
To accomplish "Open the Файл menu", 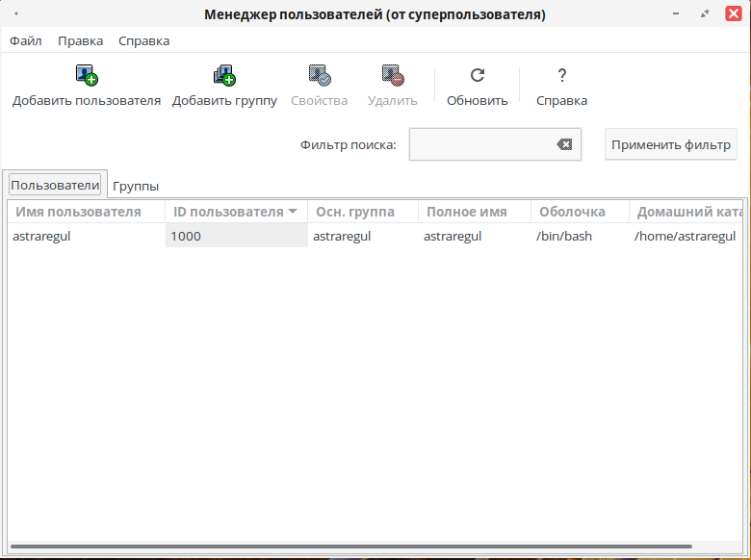I will (26, 40).
